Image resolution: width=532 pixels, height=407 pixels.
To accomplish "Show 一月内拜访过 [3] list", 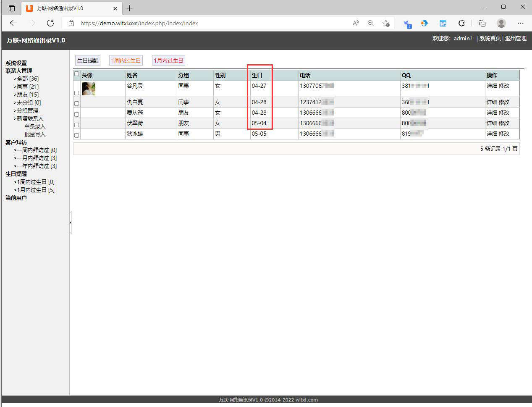I will tap(35, 158).
